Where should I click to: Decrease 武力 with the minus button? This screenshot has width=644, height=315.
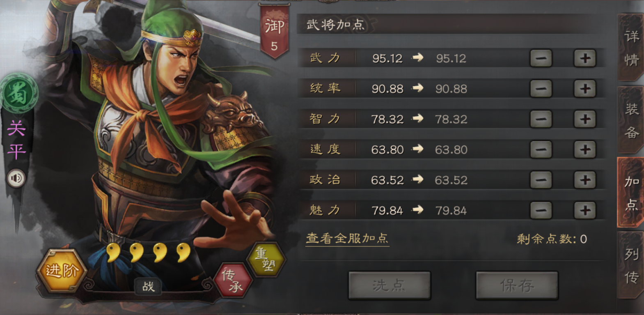[x=541, y=58]
